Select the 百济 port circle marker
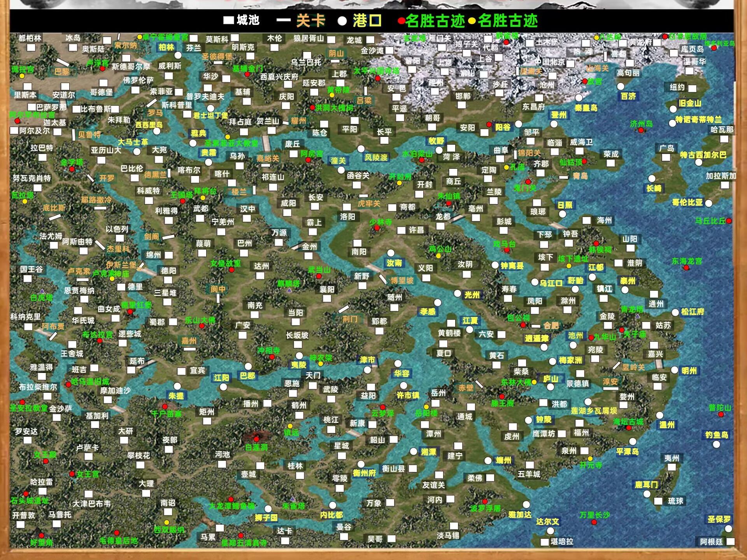 coord(621,86)
